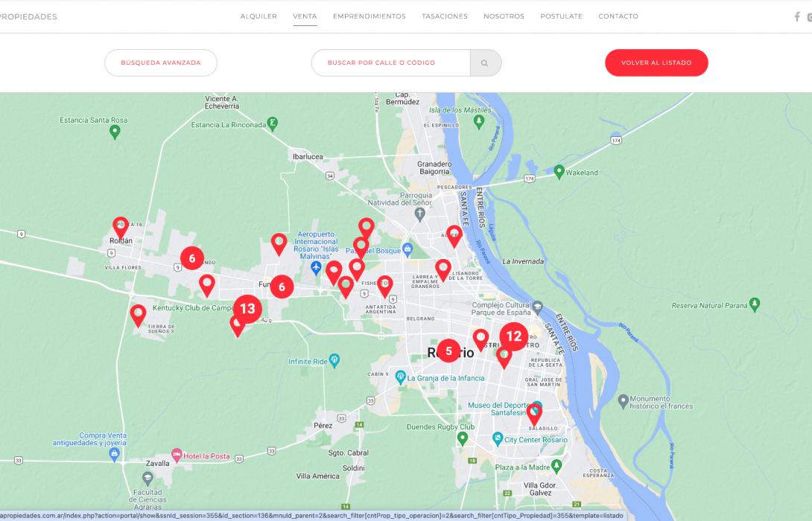Click the Estancia La Rinconada marker
812x521 pixels.
[x=273, y=124]
